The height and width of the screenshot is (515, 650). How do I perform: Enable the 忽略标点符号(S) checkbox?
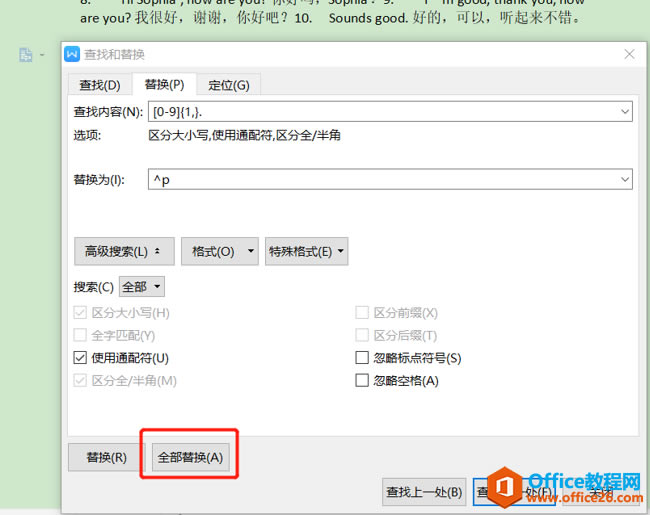point(362,358)
